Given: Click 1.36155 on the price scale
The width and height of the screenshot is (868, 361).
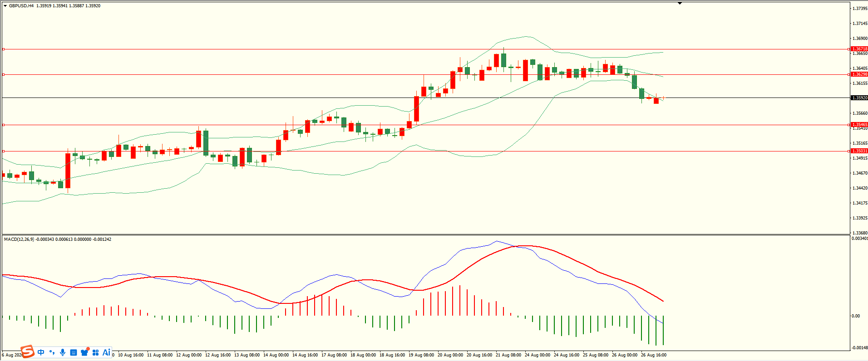Looking at the screenshot, I should (x=860, y=83).
